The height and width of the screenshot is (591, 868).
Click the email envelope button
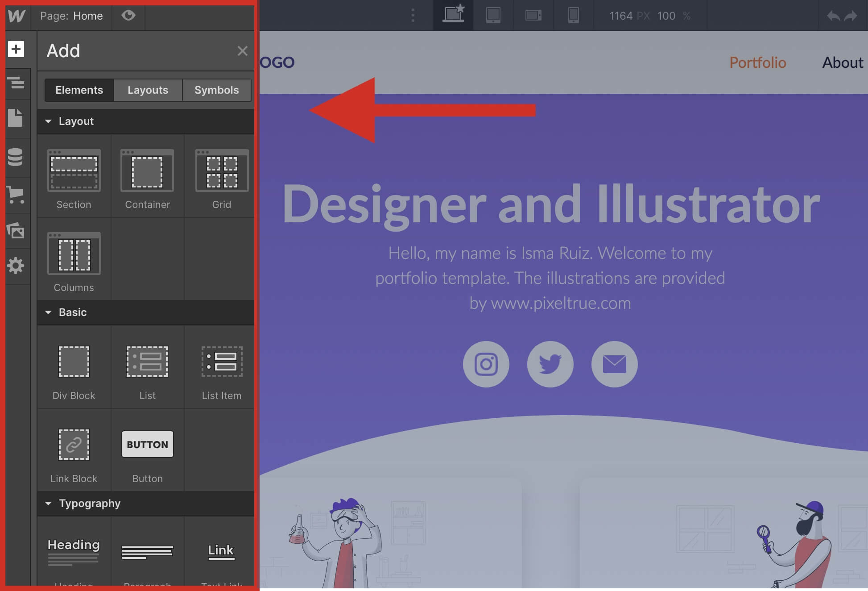click(615, 364)
